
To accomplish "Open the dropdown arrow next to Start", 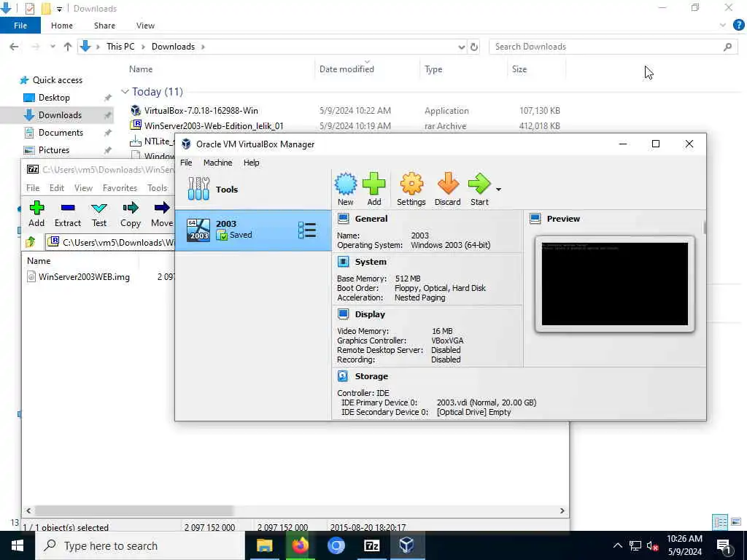I will [498, 190].
